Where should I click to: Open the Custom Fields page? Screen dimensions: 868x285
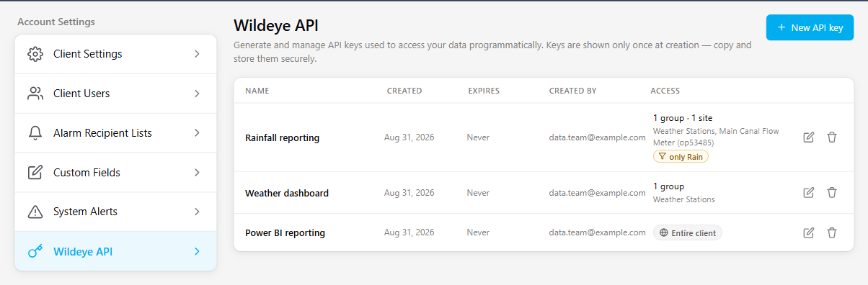115,173
